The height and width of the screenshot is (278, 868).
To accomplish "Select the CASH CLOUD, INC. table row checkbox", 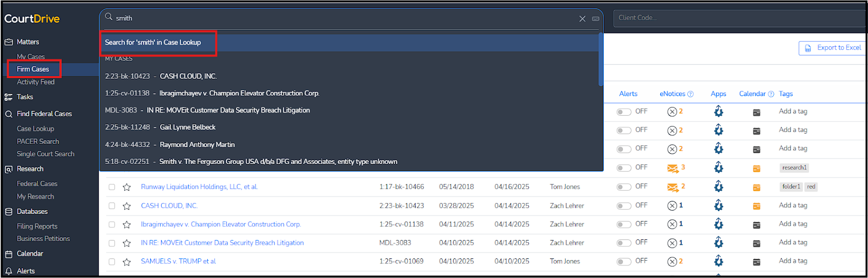I will (112, 206).
